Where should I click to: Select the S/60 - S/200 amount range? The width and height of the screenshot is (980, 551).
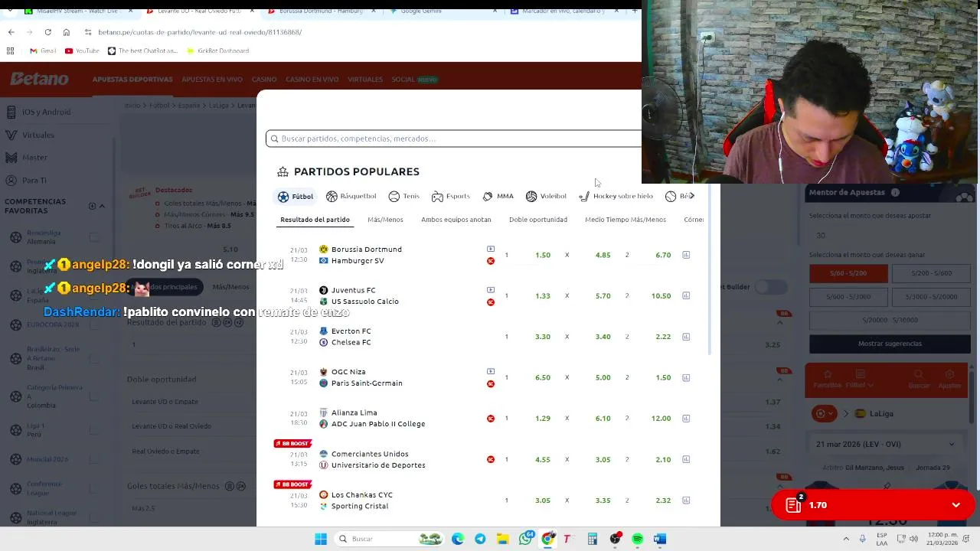pyautogui.click(x=848, y=273)
